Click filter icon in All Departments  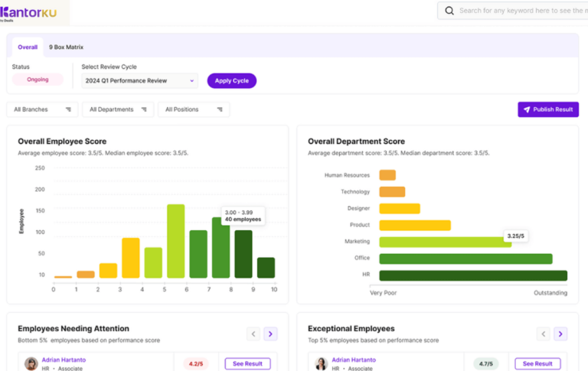(144, 109)
